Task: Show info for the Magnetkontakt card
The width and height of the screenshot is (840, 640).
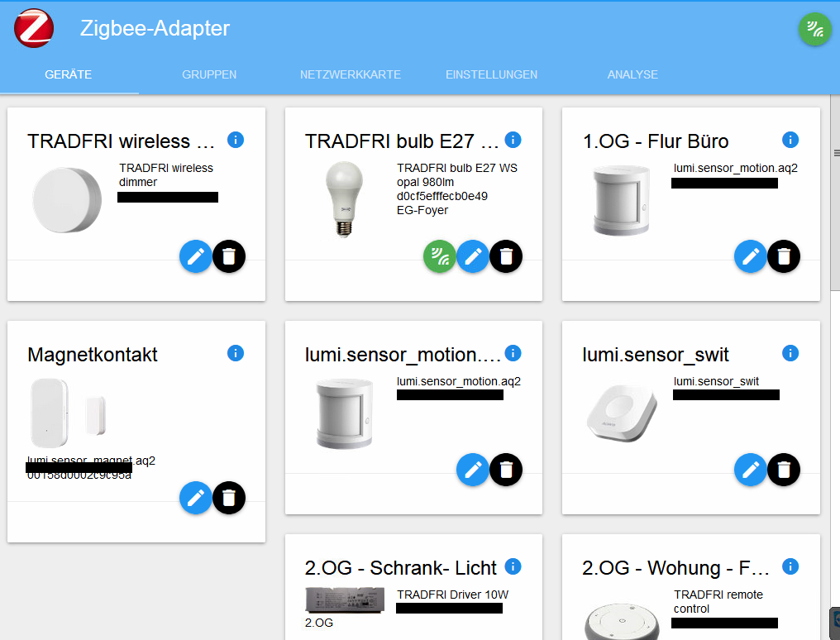Action: click(236, 353)
